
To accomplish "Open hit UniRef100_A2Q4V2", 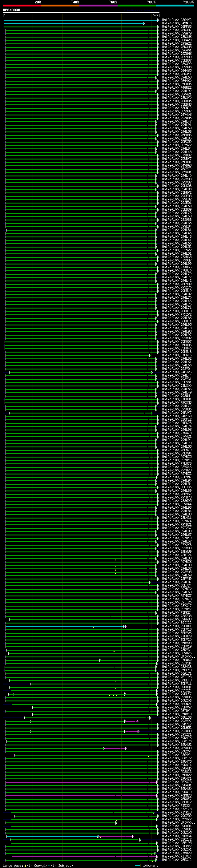I will click(177, 20).
